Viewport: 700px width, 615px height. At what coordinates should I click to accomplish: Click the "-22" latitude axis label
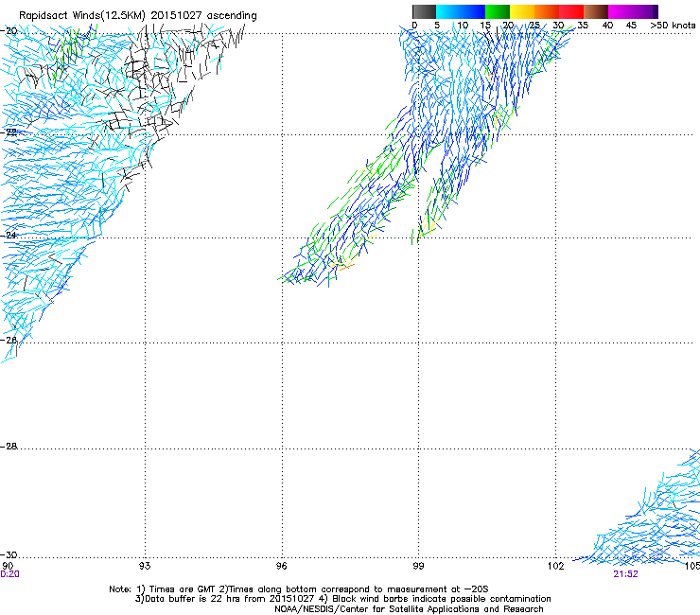[x=10, y=132]
